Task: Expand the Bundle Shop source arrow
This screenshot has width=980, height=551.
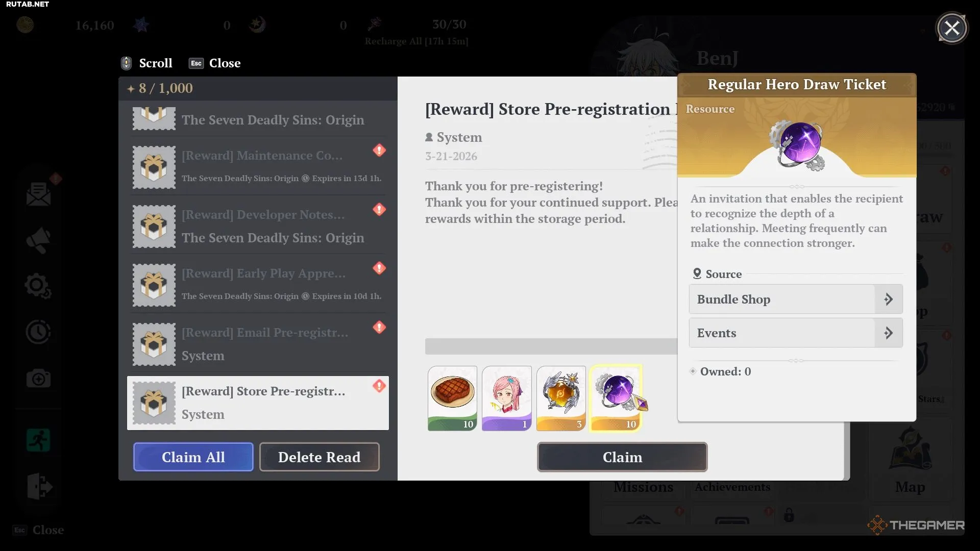Action: click(x=888, y=299)
